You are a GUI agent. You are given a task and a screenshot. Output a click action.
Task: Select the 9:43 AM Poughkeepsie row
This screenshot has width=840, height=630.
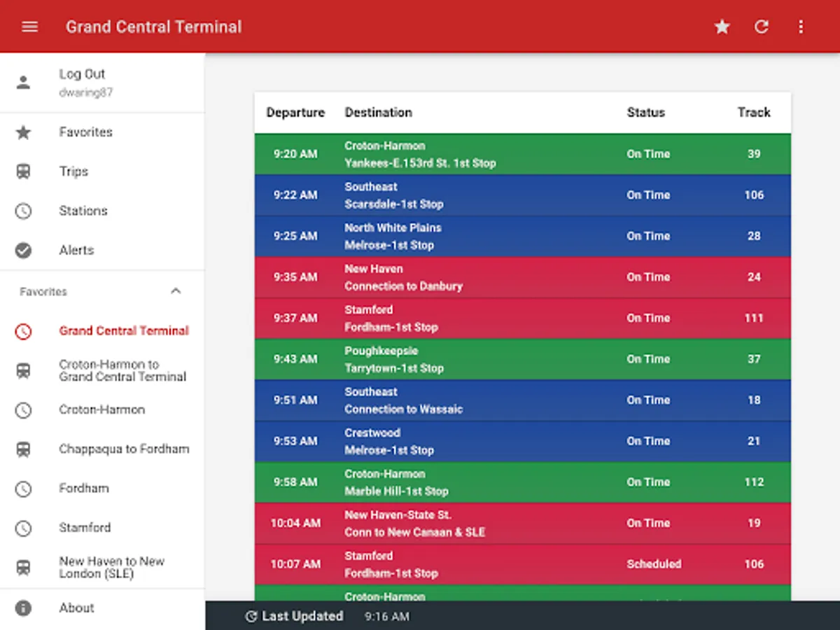(x=522, y=359)
